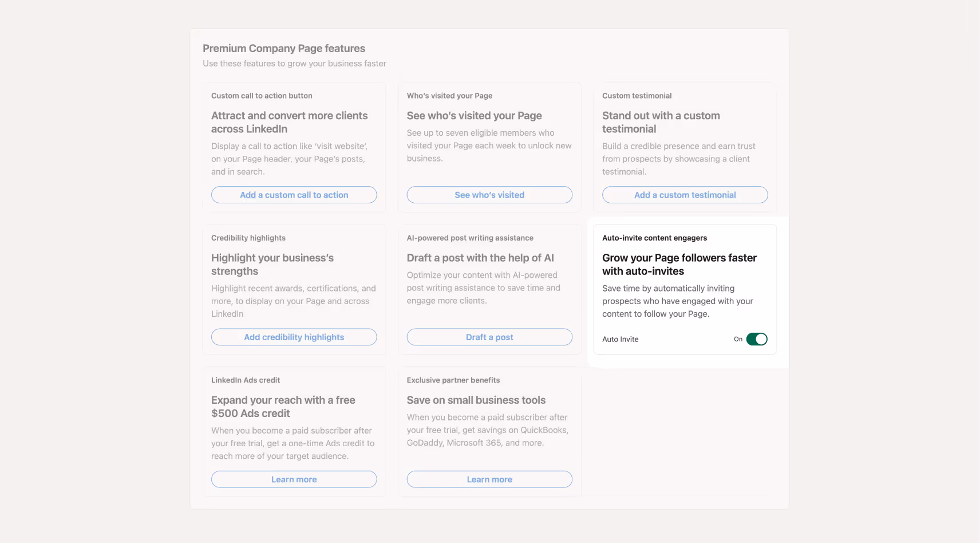Click the Draft a post with the help of AI heading
The width and height of the screenshot is (980, 543).
pos(480,258)
